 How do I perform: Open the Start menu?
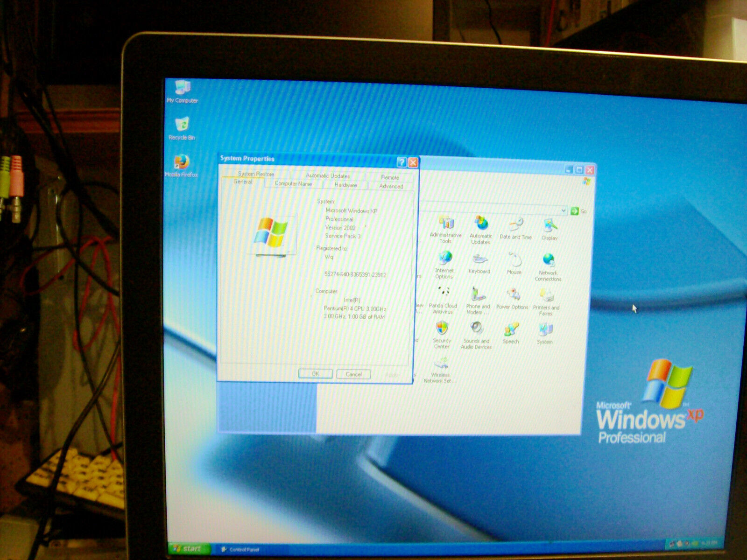(x=189, y=548)
